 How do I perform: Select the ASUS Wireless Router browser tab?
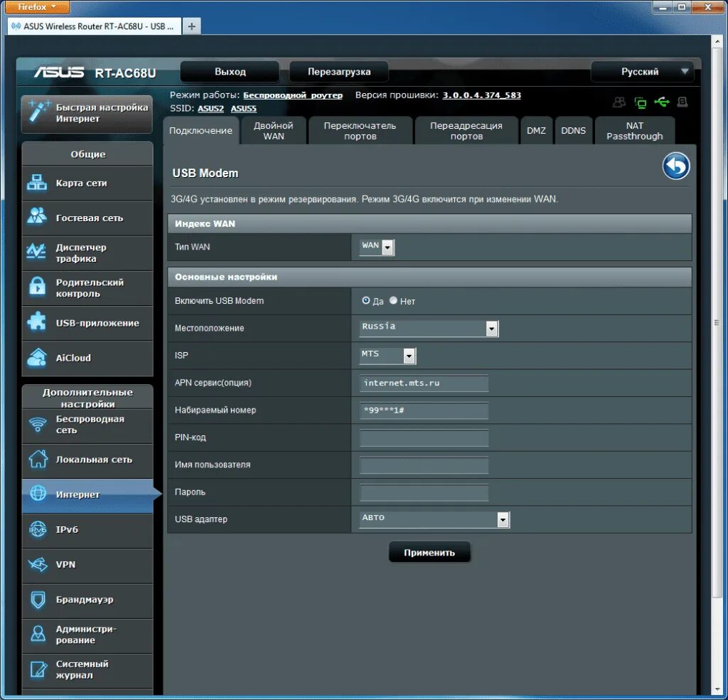[95, 26]
